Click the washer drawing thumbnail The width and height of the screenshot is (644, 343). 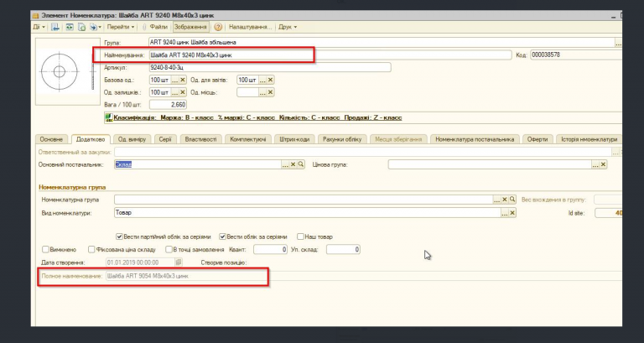68,71
